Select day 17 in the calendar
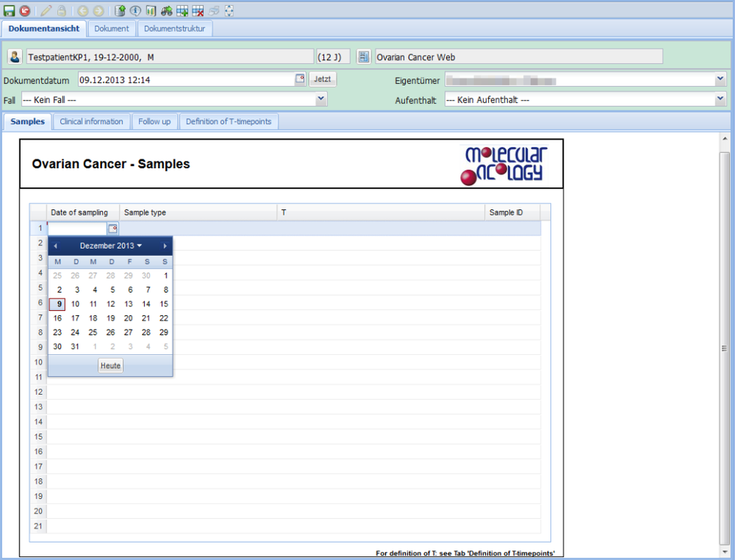 pos(75,318)
